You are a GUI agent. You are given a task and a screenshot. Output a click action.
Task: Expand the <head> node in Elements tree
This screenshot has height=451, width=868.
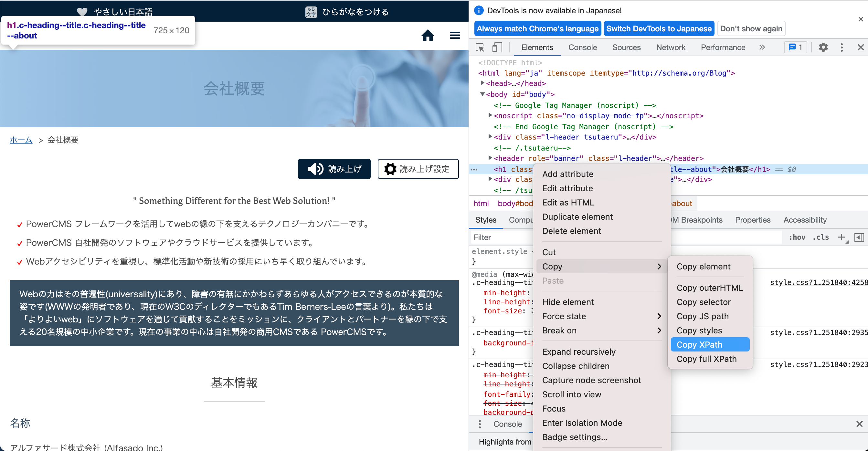click(x=483, y=83)
